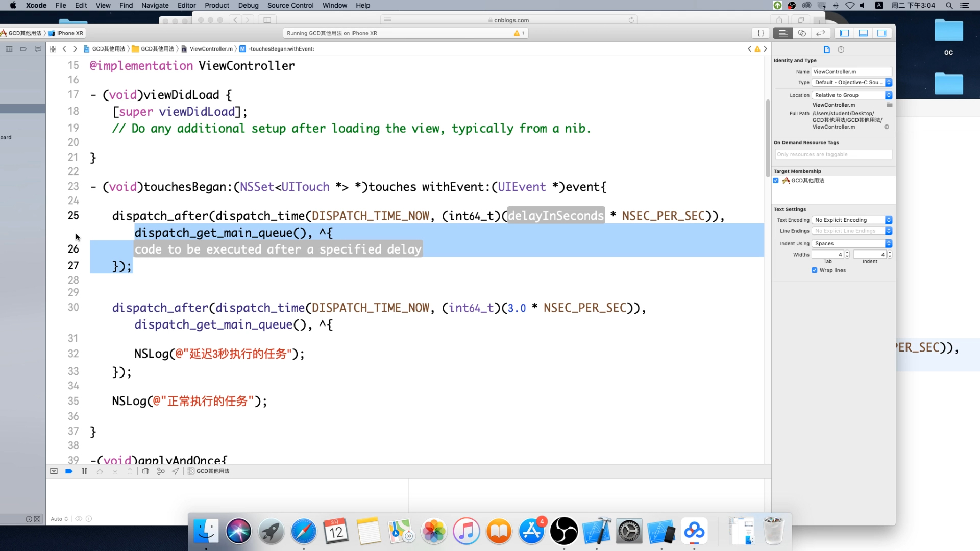This screenshot has width=980, height=551.
Task: Open the ViewController.m jump bar segment
Action: pos(207,49)
